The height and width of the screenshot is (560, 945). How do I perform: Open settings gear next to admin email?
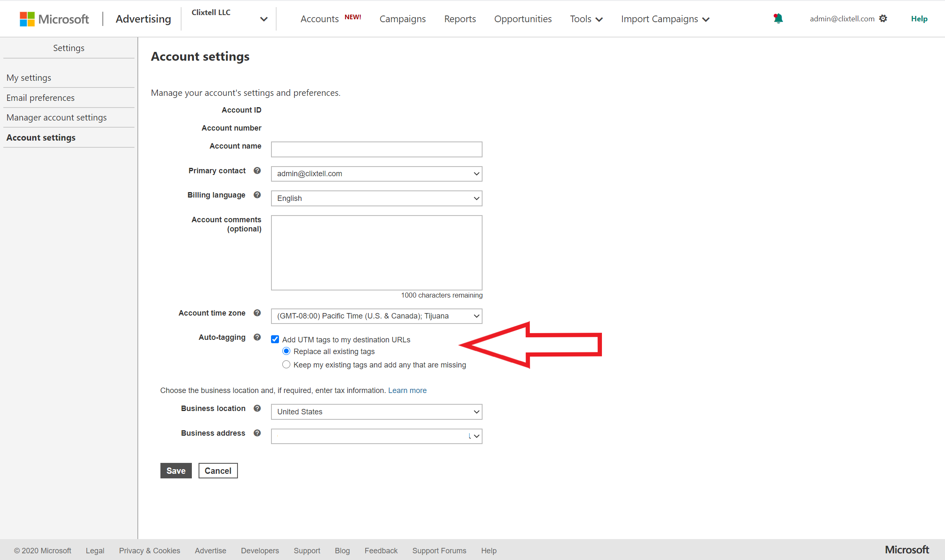[883, 18]
